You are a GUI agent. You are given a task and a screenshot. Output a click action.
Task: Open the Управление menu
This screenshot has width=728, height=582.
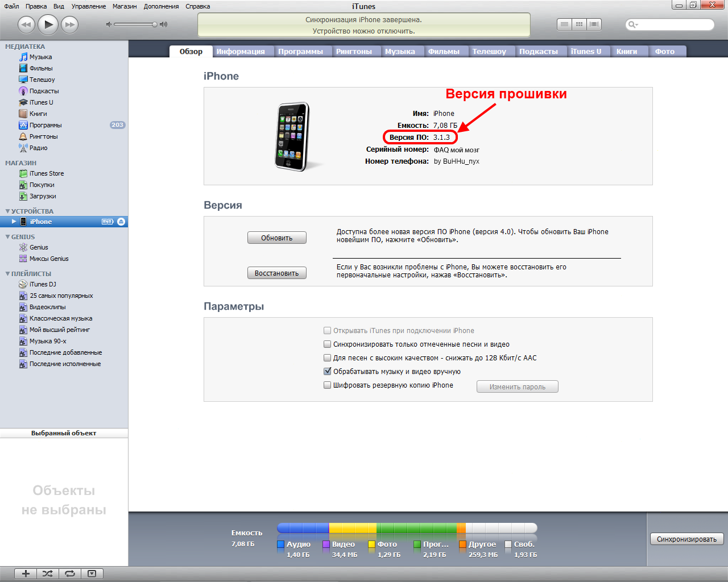tap(89, 6)
